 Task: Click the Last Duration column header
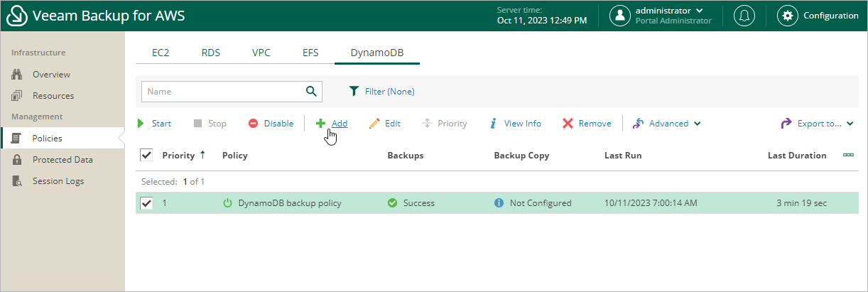tap(797, 155)
